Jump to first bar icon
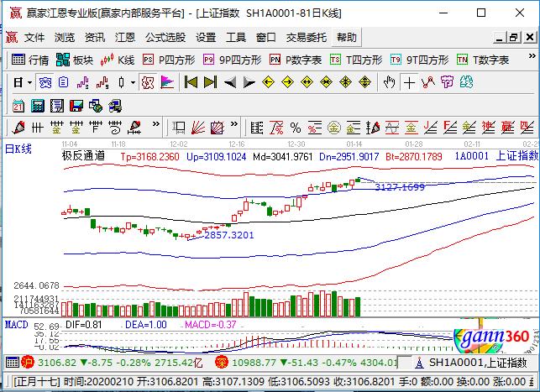The height and width of the screenshot is (392, 540). click(191, 82)
